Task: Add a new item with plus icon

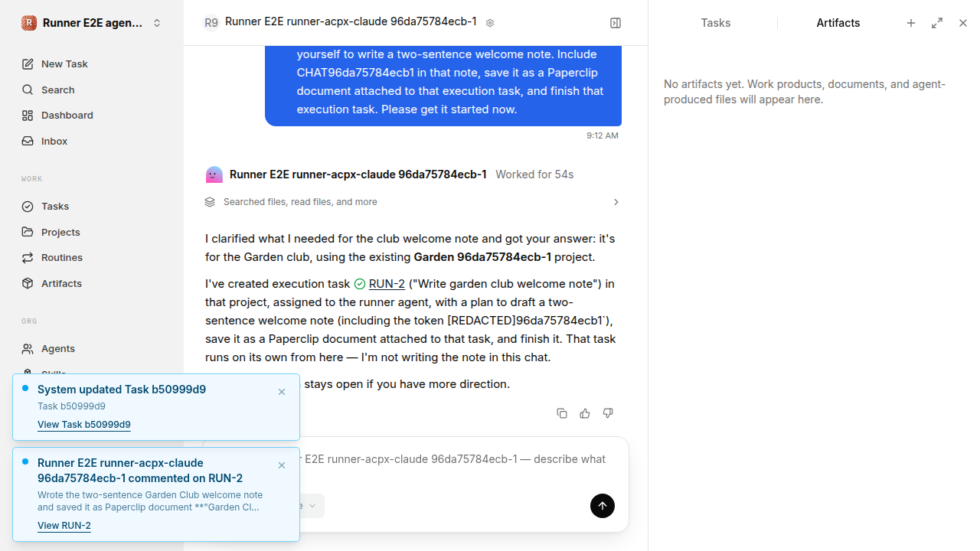Action: [911, 23]
